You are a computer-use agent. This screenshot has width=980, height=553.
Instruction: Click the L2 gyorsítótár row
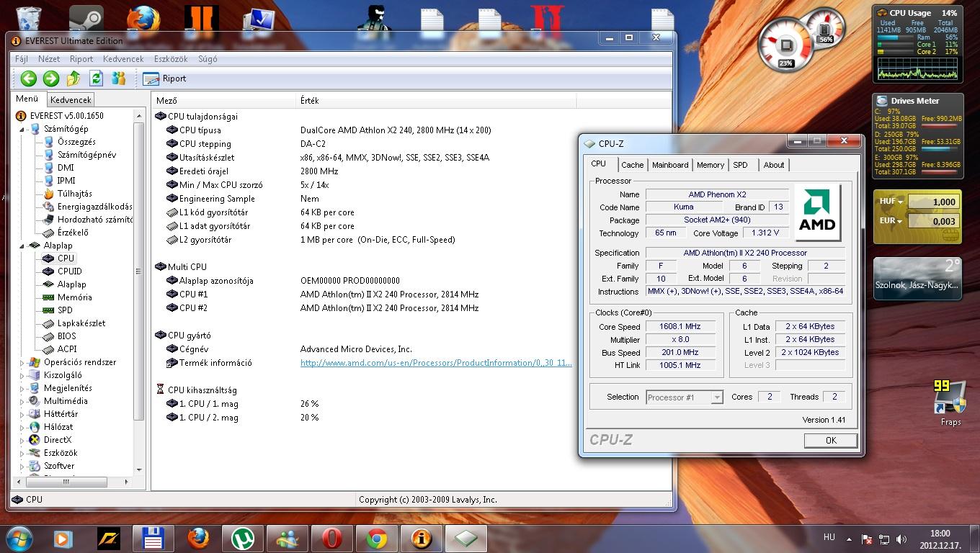(x=363, y=240)
